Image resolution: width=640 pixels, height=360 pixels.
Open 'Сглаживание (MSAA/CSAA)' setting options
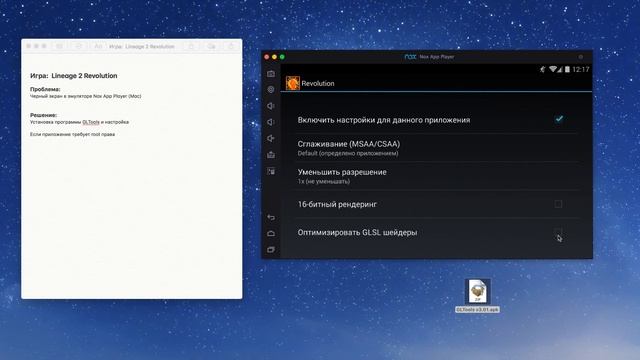tap(437, 148)
